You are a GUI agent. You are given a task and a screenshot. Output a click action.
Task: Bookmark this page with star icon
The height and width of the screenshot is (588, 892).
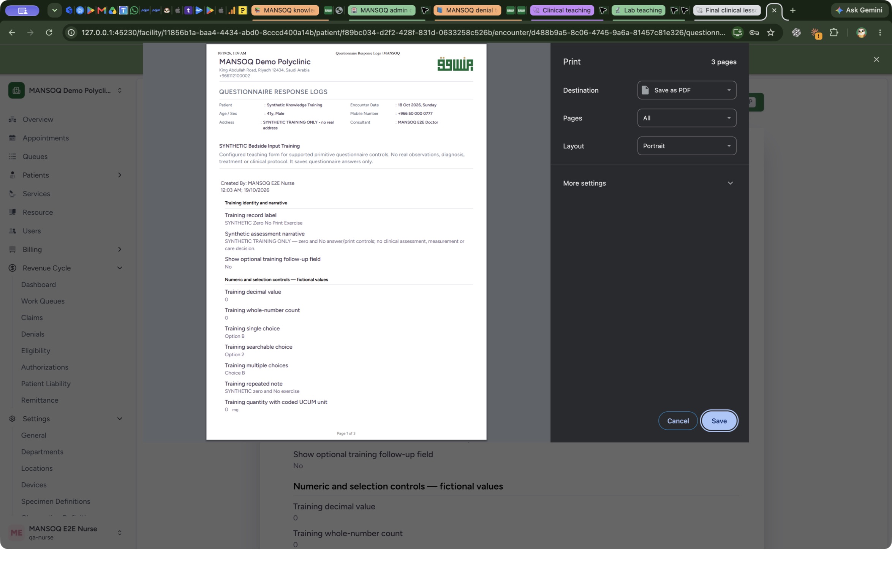pyautogui.click(x=770, y=33)
